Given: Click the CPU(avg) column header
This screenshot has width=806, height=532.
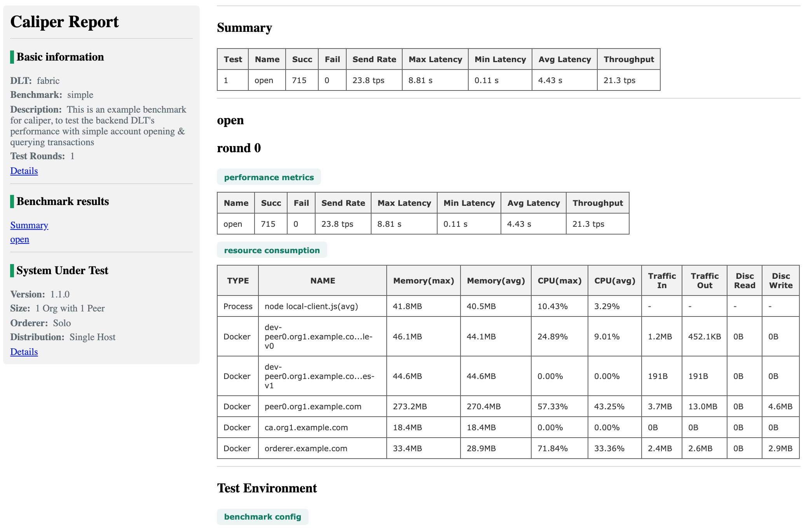Looking at the screenshot, I should [x=614, y=281].
